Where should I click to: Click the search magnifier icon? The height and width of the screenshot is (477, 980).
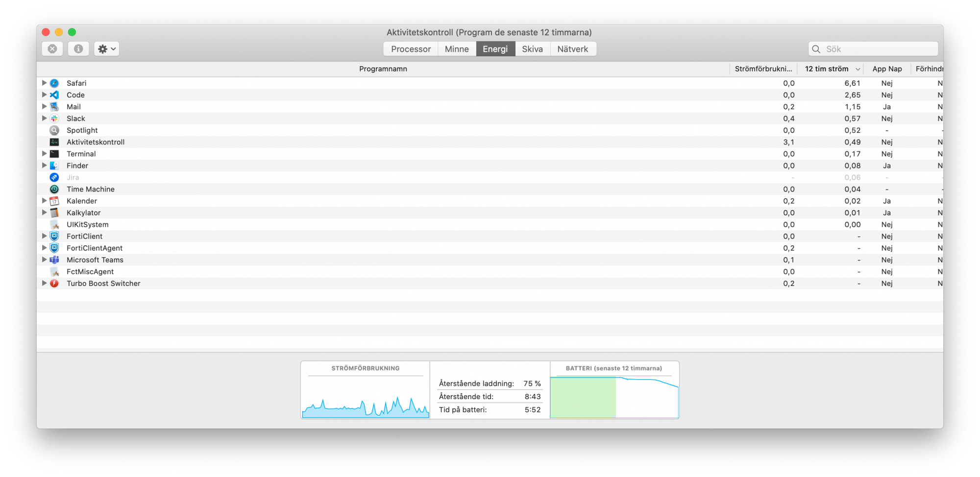click(816, 49)
